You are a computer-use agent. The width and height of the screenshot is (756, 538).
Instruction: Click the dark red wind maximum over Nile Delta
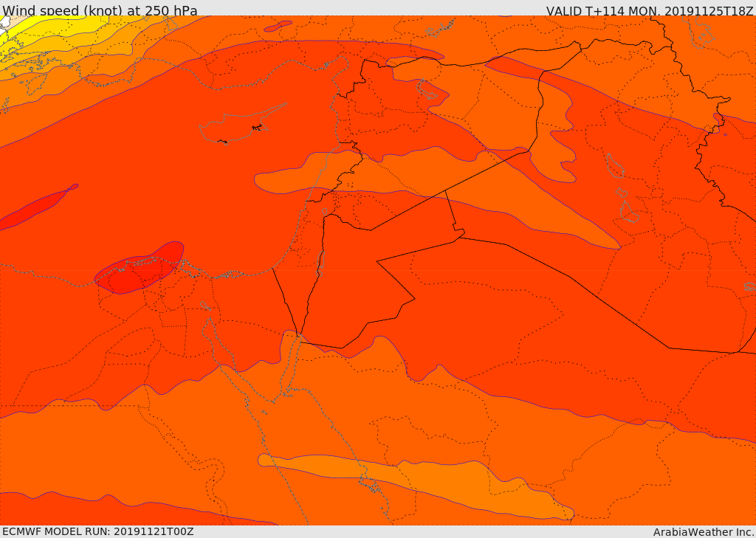[139, 268]
